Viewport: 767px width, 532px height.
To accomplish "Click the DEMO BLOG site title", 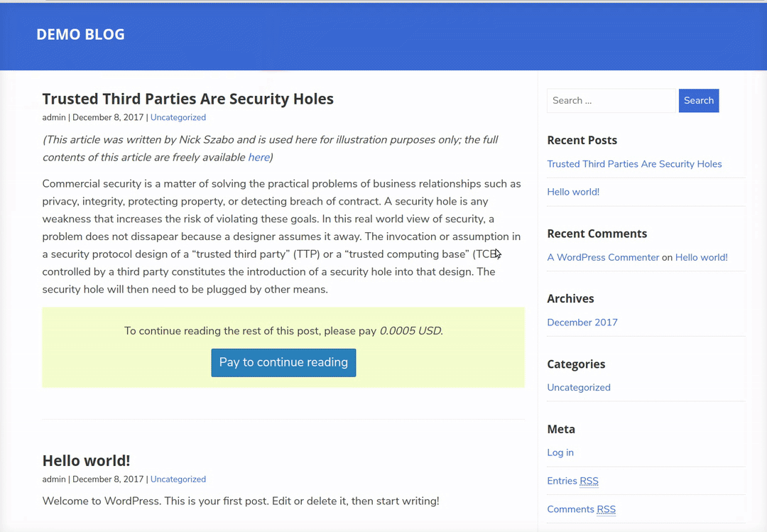I will coord(80,34).
